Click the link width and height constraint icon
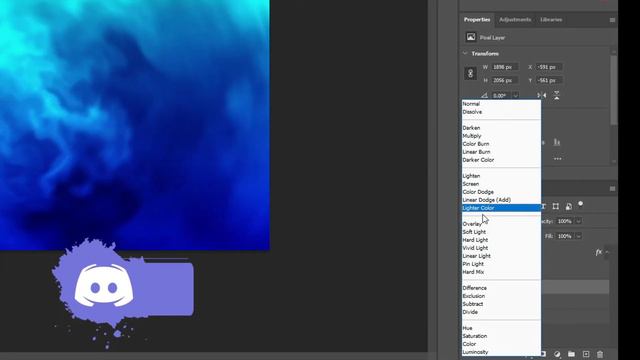Screen dimensions: 640x360 pos(470,73)
